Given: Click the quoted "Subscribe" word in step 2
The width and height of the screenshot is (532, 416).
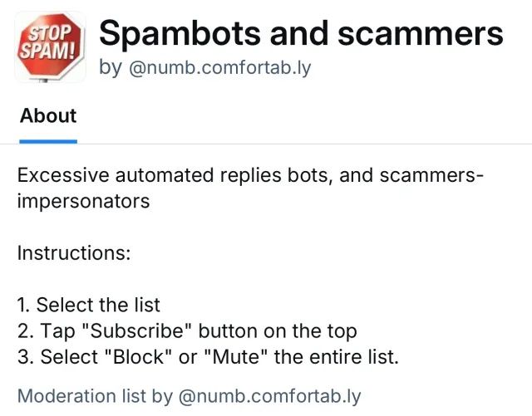Looking at the screenshot, I should pos(143,331).
